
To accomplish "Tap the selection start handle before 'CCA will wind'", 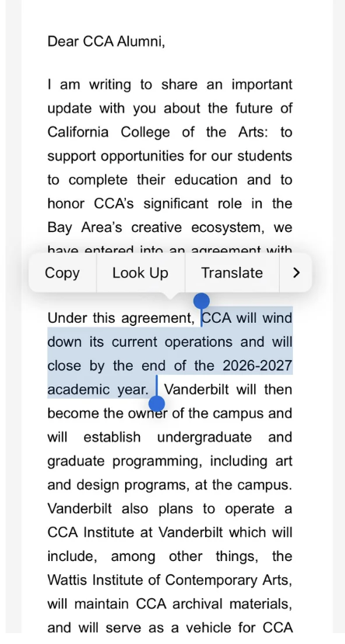I will (201, 301).
